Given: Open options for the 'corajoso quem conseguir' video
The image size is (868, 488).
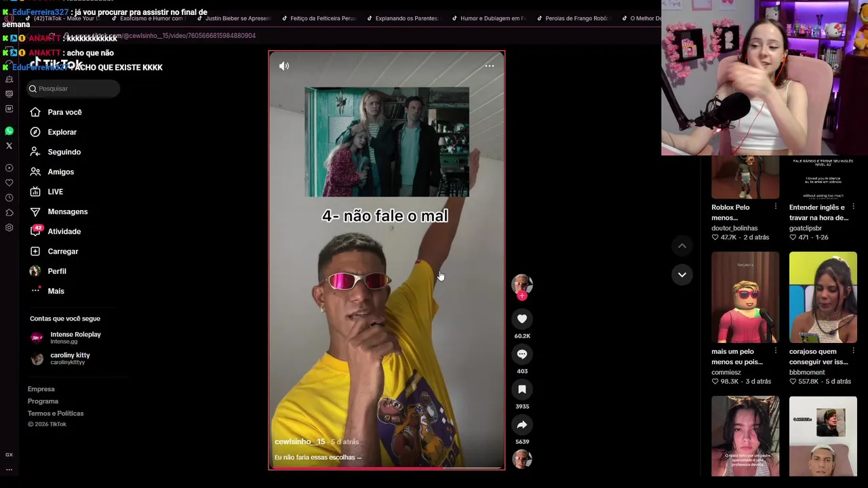Looking at the screenshot, I should pos(854,351).
